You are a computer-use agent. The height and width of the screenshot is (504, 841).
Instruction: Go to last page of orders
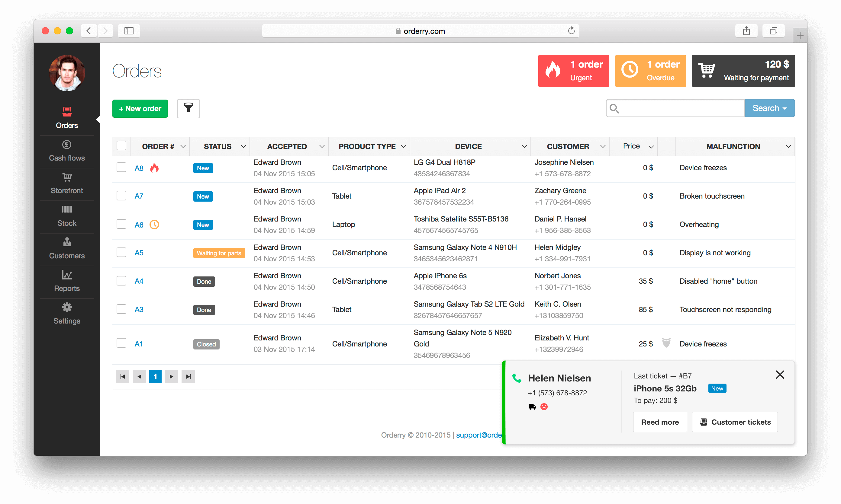pos(188,376)
